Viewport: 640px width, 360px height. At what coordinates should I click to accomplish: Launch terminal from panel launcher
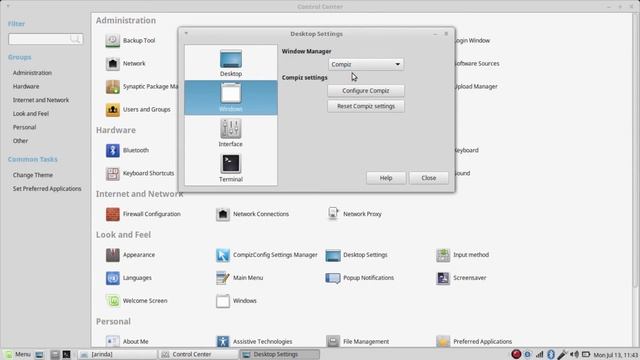66,354
